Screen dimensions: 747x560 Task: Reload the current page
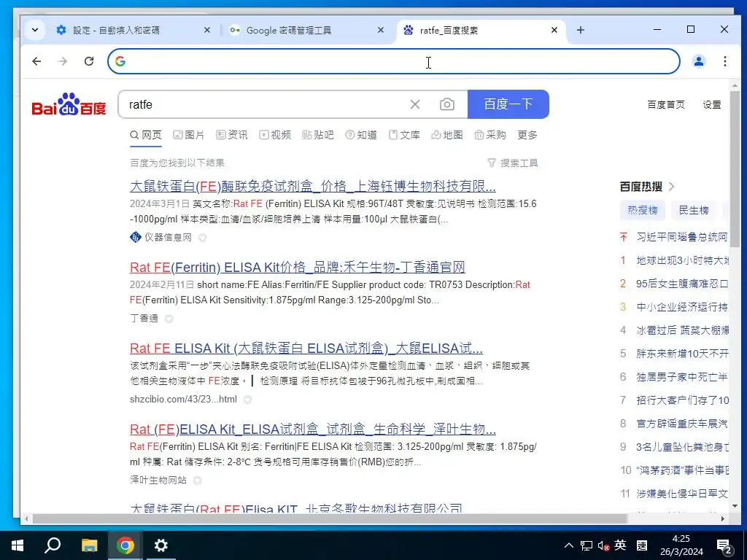point(88,61)
